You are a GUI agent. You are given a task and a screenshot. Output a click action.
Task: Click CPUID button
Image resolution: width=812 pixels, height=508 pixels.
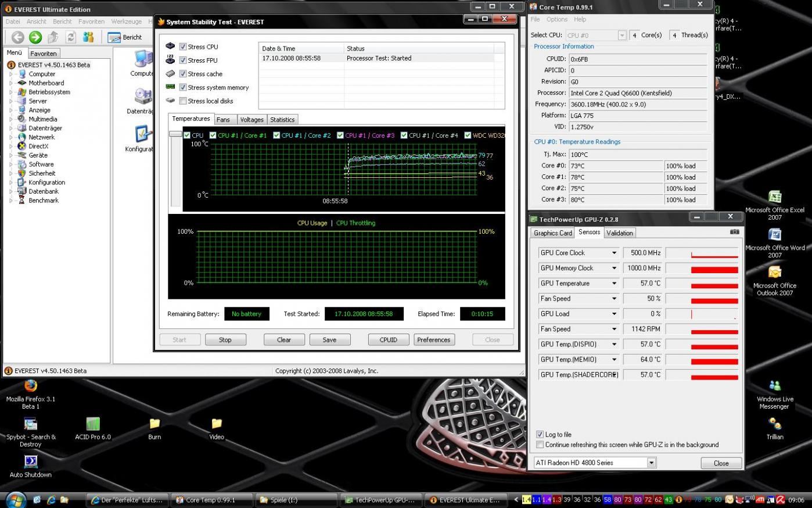389,340
